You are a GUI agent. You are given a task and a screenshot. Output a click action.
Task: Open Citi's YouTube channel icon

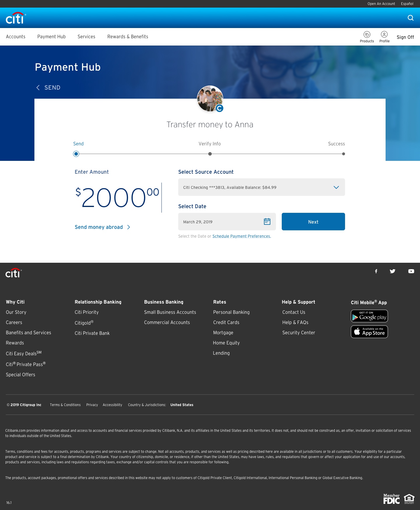pyautogui.click(x=411, y=271)
